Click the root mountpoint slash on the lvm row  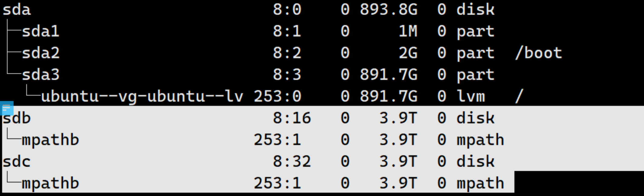click(x=519, y=96)
